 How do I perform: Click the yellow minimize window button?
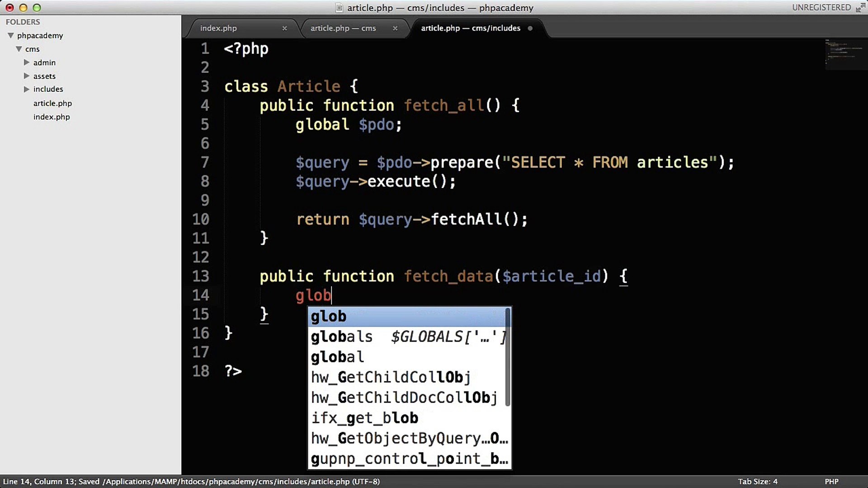coord(23,8)
